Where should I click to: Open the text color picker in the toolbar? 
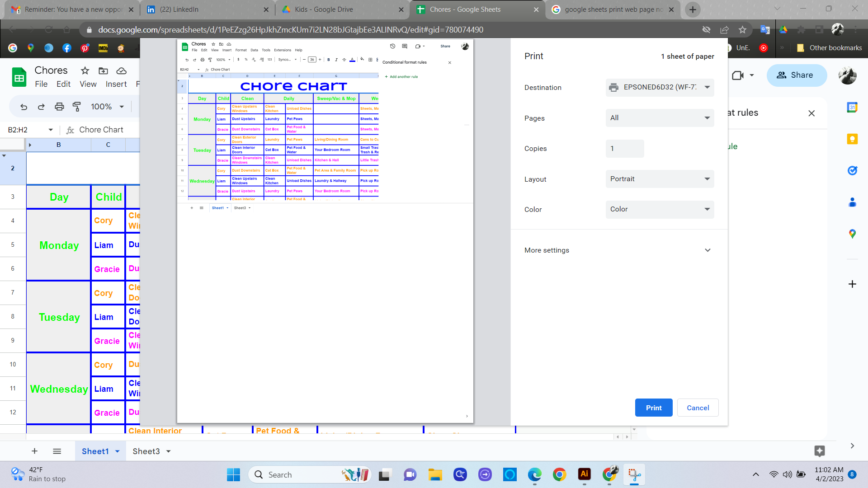(x=353, y=59)
